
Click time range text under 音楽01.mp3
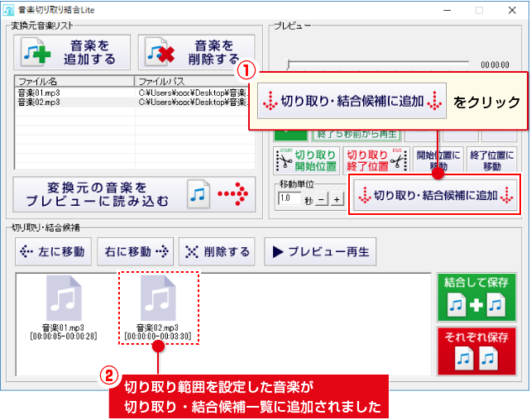tap(64, 336)
